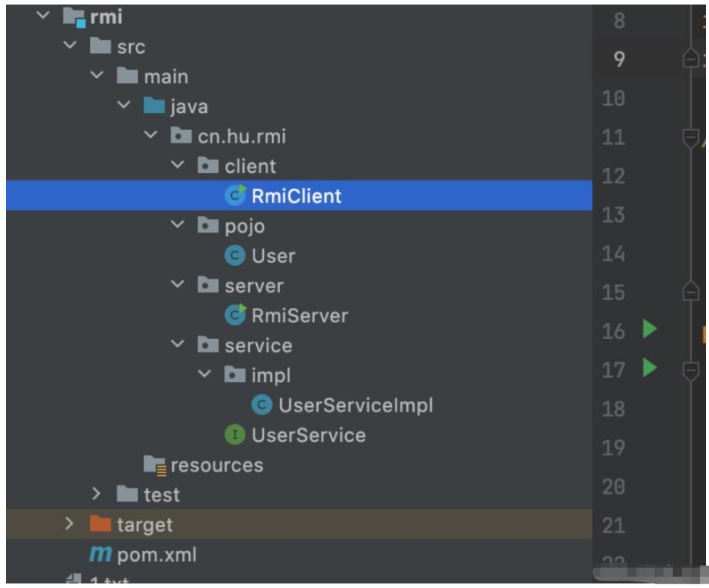
Task: Click line number 20 in the gutter
Action: pyautogui.click(x=614, y=487)
